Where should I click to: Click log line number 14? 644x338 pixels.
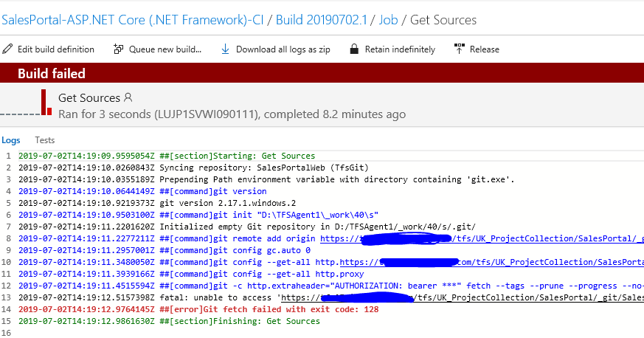(x=6, y=309)
